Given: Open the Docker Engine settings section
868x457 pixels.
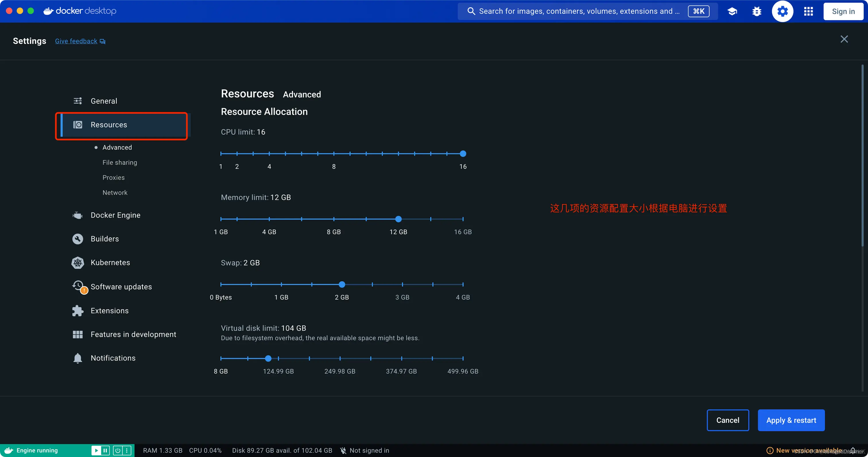Looking at the screenshot, I should point(115,215).
